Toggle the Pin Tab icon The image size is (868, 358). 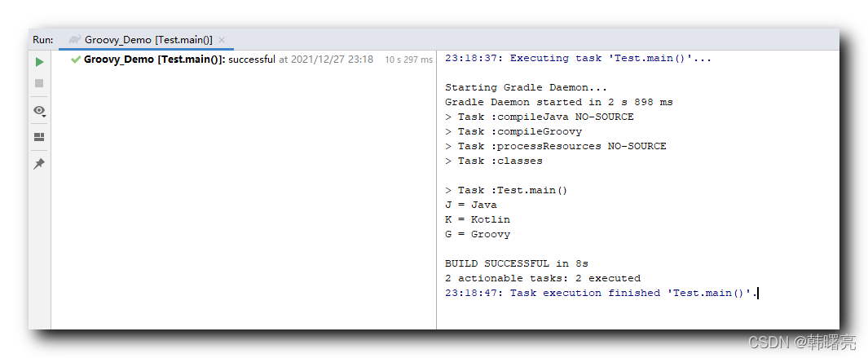coord(39,164)
